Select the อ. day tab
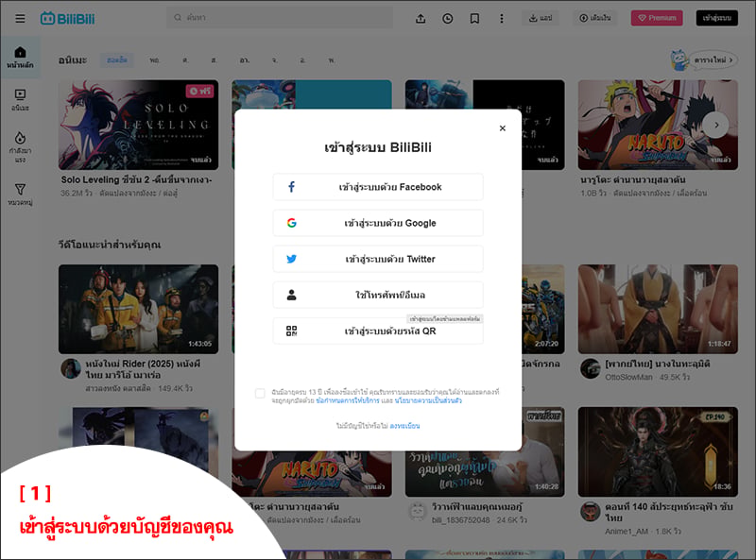Viewport: 756px width, 560px height. 302,60
